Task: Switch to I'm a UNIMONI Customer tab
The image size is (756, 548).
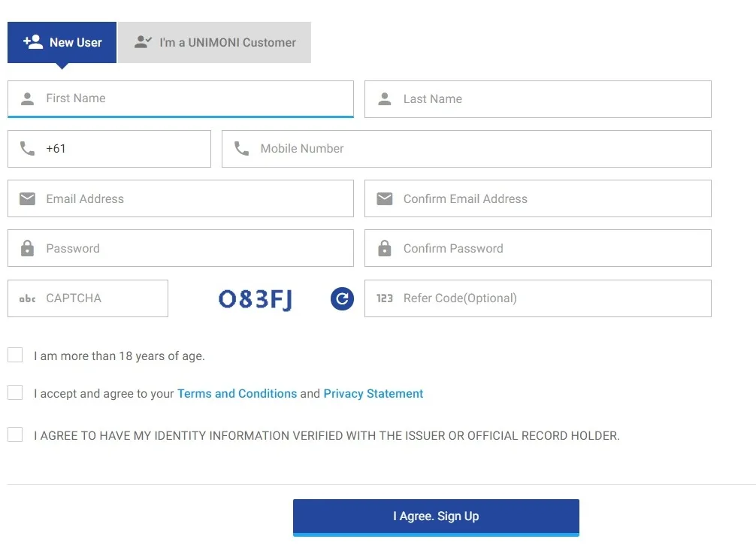Action: [x=214, y=43]
